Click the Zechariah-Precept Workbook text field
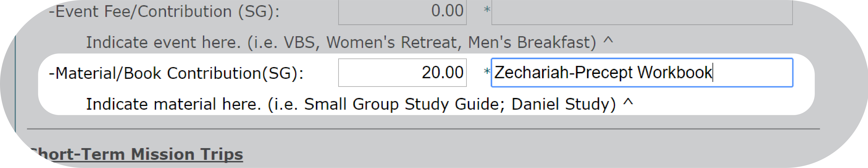The width and height of the screenshot is (868, 168). pos(642,73)
